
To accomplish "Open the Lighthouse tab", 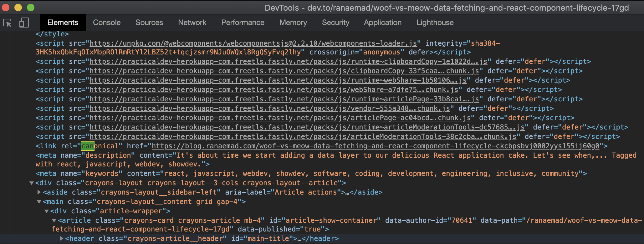I will coord(435,23).
